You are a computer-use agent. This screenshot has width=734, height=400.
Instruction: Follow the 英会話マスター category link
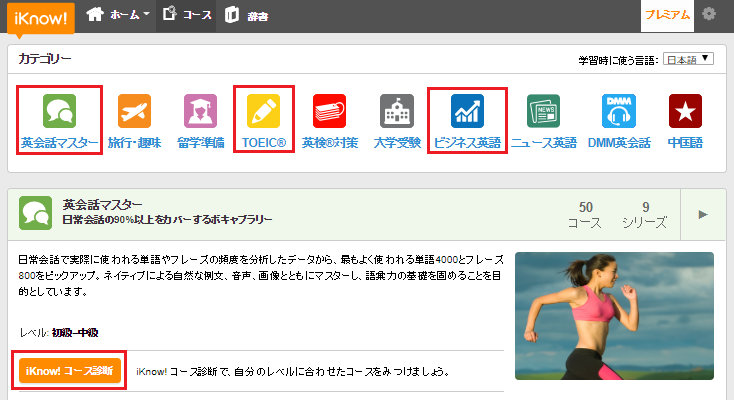pos(59,142)
